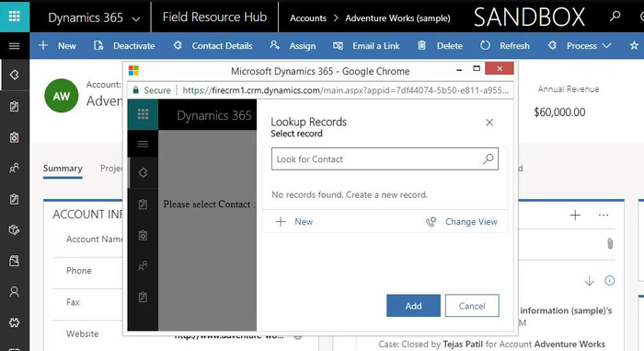The image size is (644, 351).
Task: Click the plus icon in timeline panel
Action: click(575, 215)
